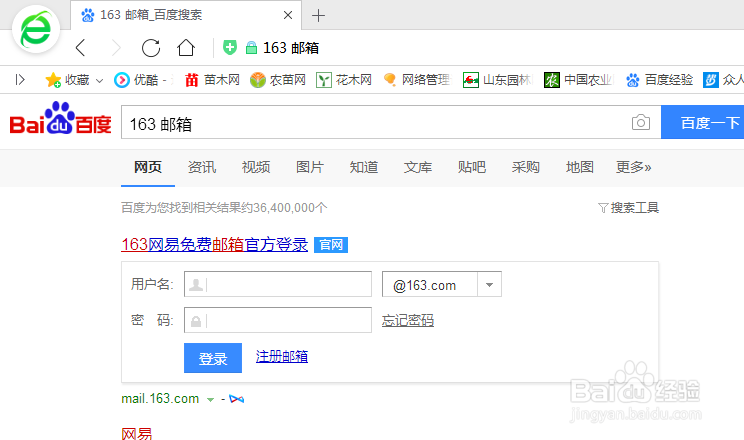Screen dimensions: 744x440
Task: Click the 登录 button
Action: [213, 358]
